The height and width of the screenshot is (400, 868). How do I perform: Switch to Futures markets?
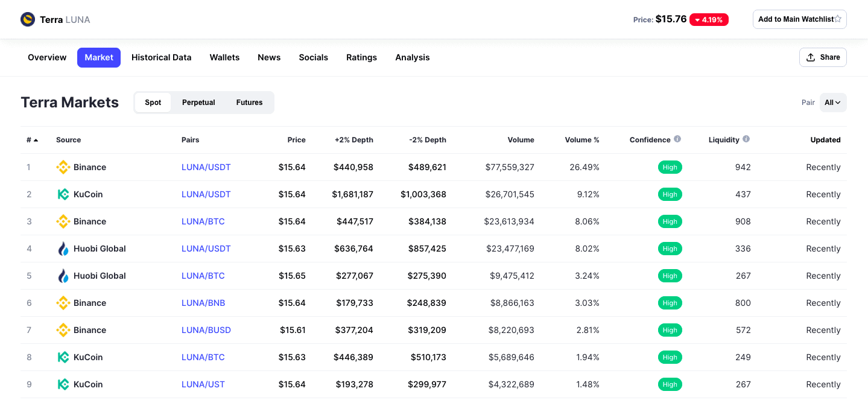click(249, 103)
